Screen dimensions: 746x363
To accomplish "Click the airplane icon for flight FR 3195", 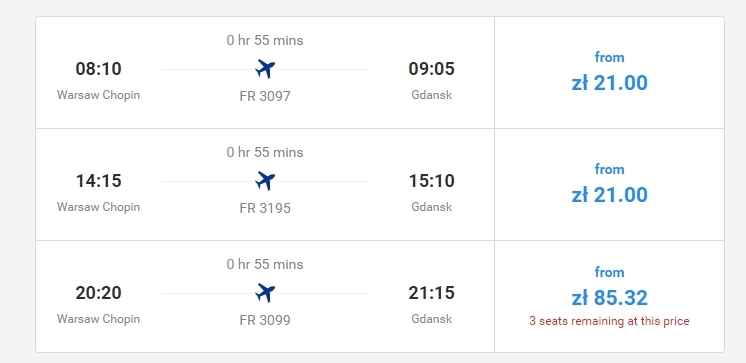I will (x=265, y=181).
